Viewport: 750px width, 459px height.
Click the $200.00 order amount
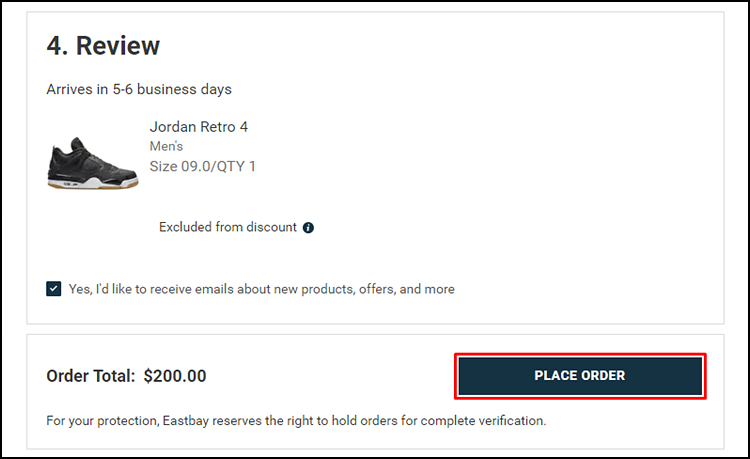tap(175, 376)
